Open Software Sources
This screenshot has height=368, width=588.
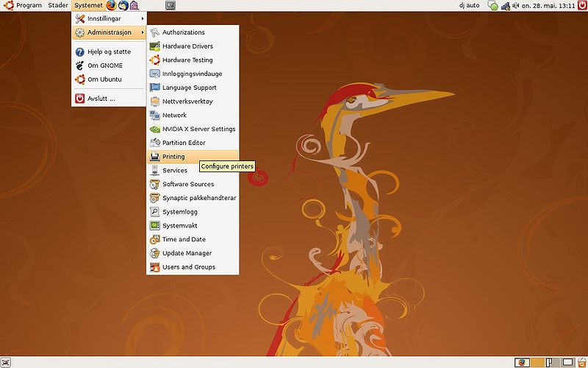(x=193, y=184)
